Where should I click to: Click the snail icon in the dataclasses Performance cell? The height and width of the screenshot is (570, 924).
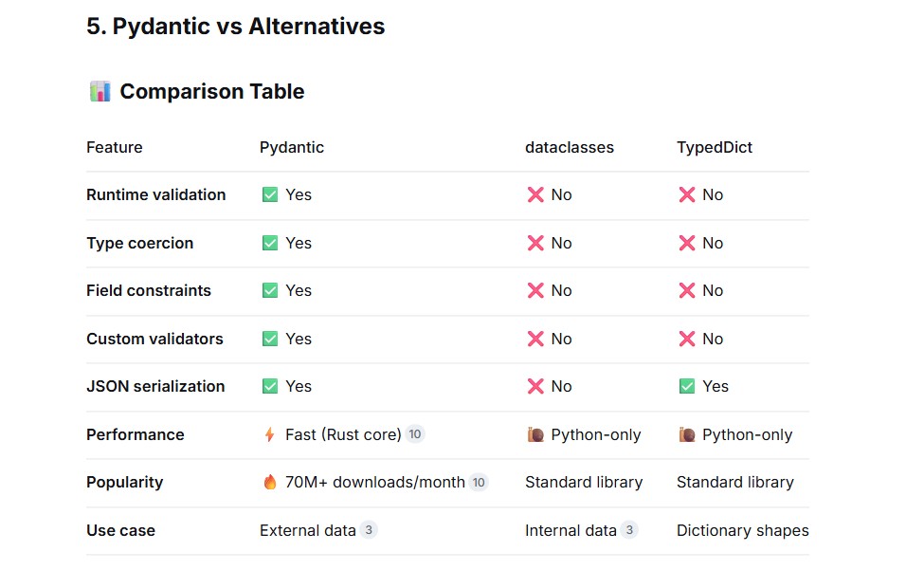tap(535, 435)
